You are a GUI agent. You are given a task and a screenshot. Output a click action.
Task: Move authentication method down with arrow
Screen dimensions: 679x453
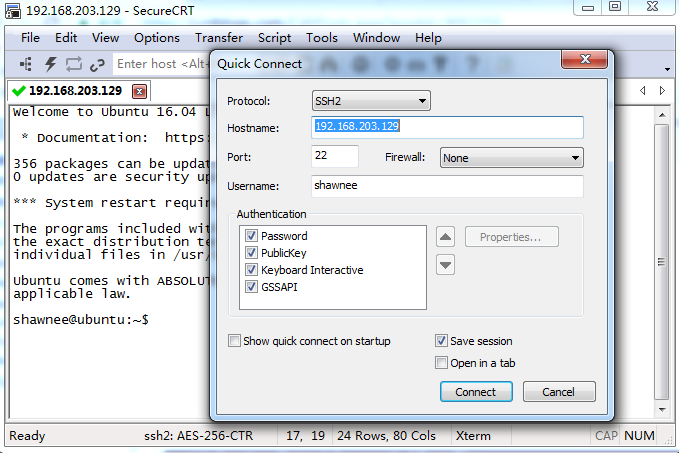click(445, 265)
